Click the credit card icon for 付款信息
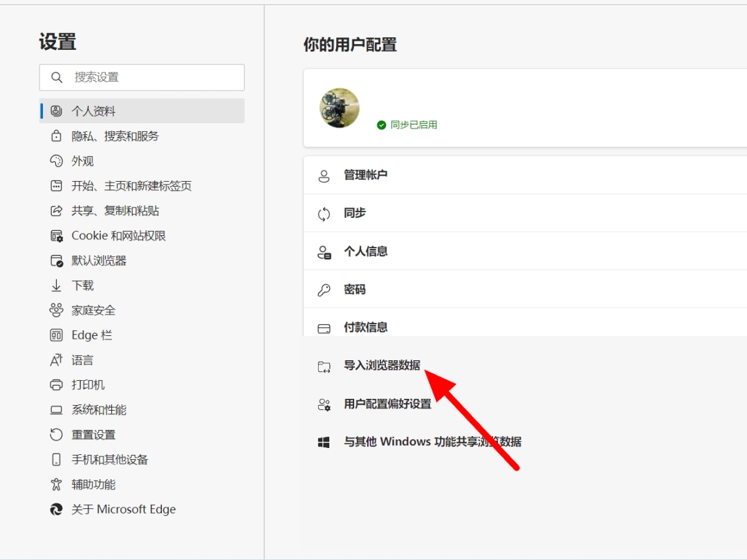 (324, 328)
